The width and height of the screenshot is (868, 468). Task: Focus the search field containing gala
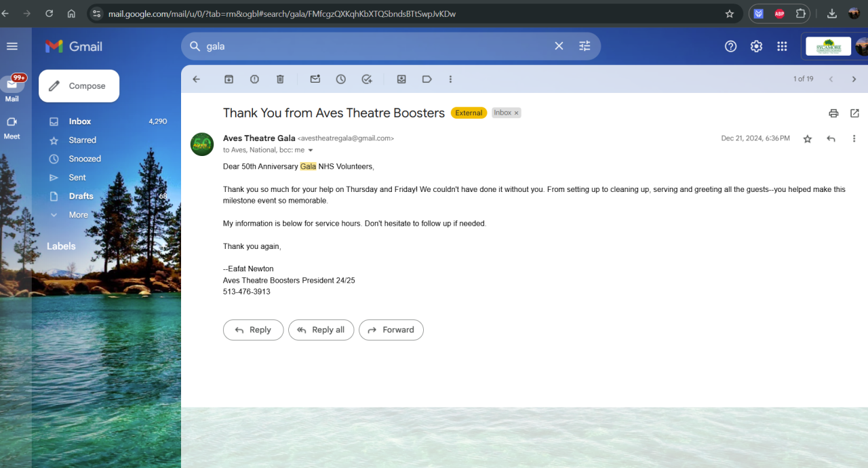[376, 46]
